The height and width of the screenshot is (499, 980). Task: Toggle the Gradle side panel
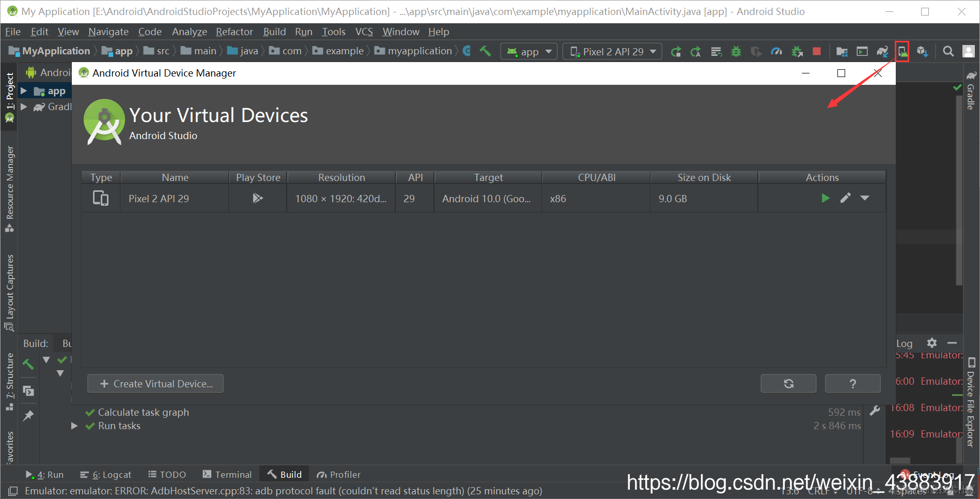pyautogui.click(x=971, y=90)
